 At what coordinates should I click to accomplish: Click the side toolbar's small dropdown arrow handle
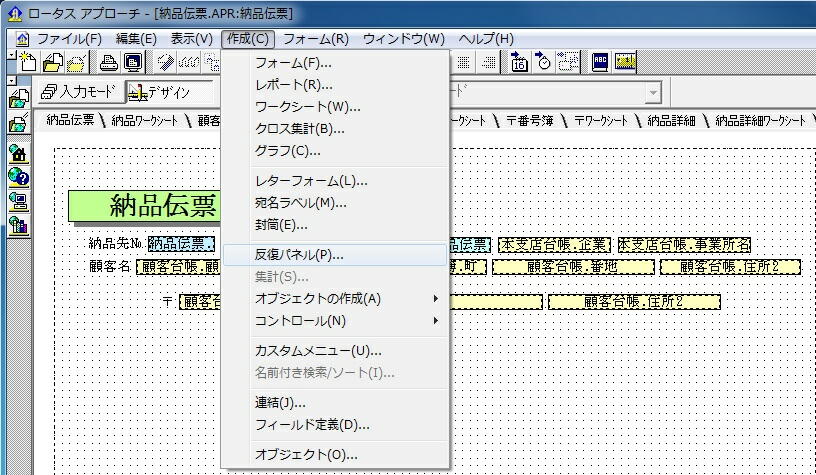click(x=12, y=81)
